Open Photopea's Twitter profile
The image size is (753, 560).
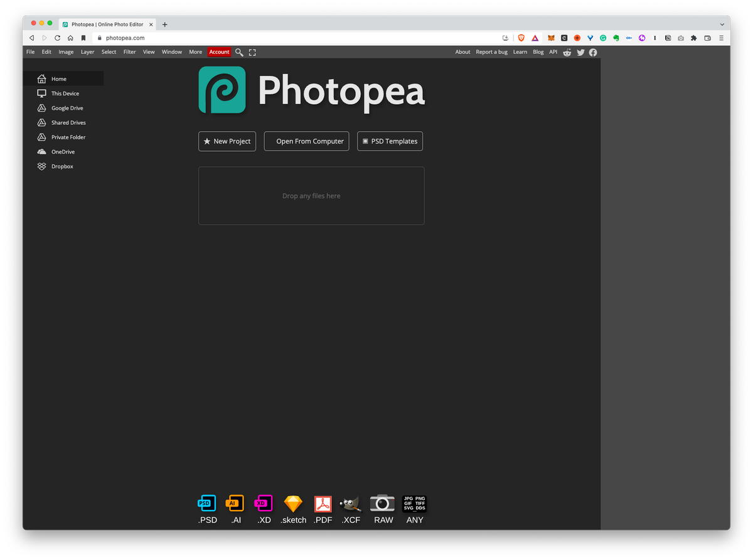[580, 53]
